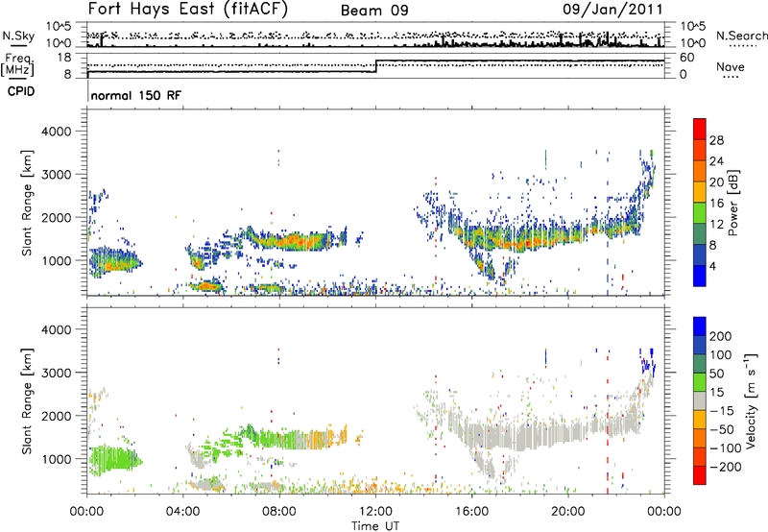Click the frequency step-up at 12:00
Image resolution: width=768 pixels, height=532 pixels.
click(375, 66)
